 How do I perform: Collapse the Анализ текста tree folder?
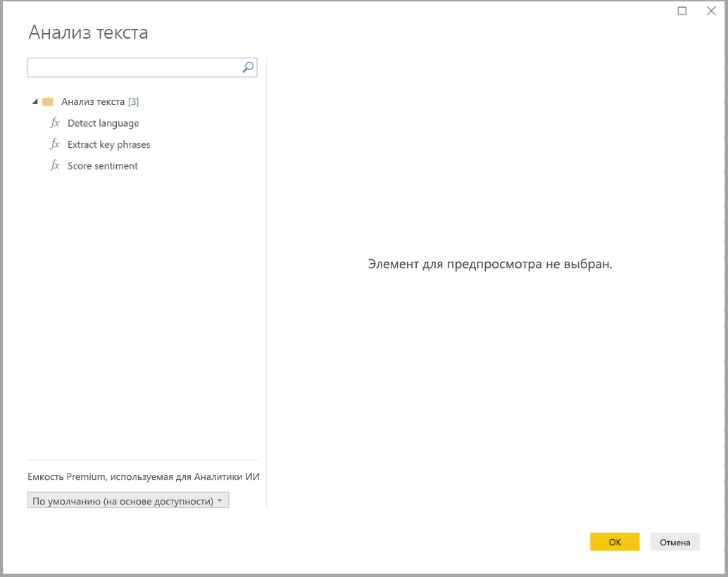pos(34,101)
